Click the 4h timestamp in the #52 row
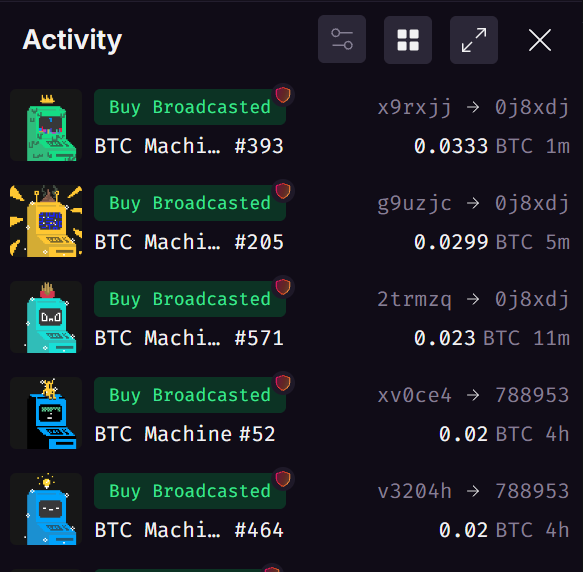Image resolution: width=583 pixels, height=572 pixels. [x=558, y=434]
